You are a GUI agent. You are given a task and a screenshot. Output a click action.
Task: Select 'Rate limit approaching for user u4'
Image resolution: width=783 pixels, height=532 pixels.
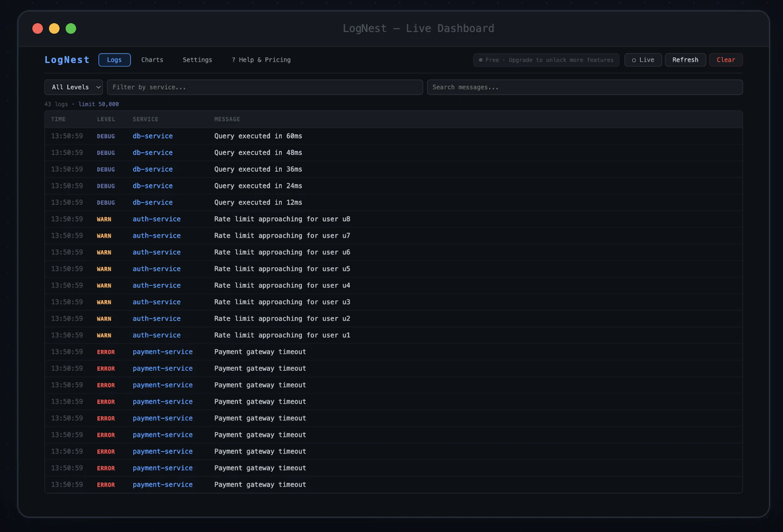(x=393, y=285)
